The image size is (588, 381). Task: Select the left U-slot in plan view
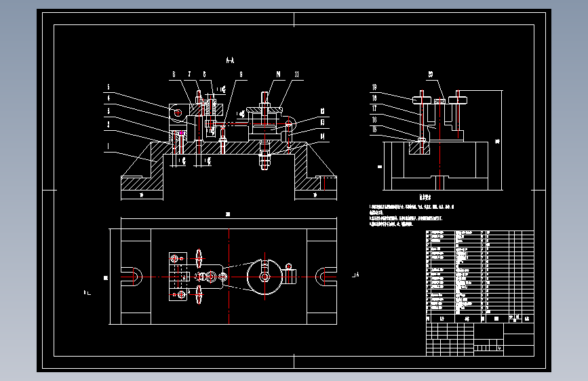click(x=132, y=277)
